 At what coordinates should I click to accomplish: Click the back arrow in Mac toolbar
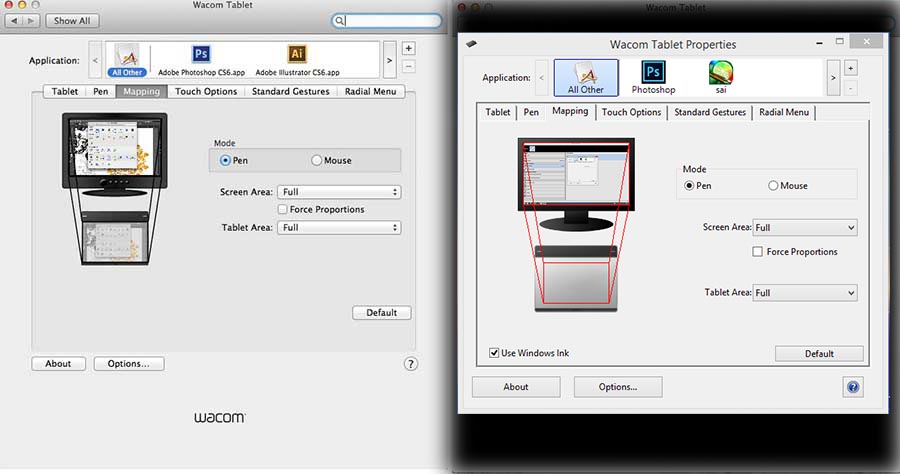click(x=14, y=21)
